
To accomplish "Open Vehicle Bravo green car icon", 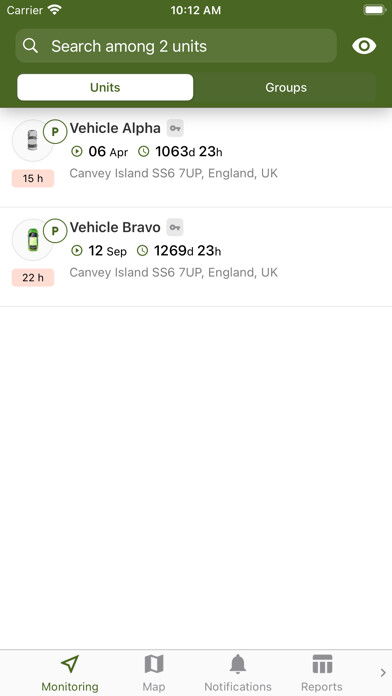I will coord(32,240).
